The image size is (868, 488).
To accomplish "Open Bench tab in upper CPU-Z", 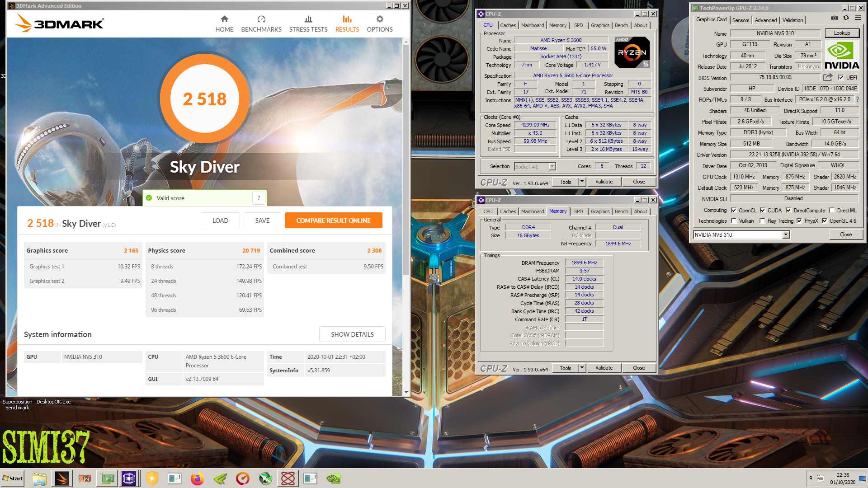I will (621, 25).
